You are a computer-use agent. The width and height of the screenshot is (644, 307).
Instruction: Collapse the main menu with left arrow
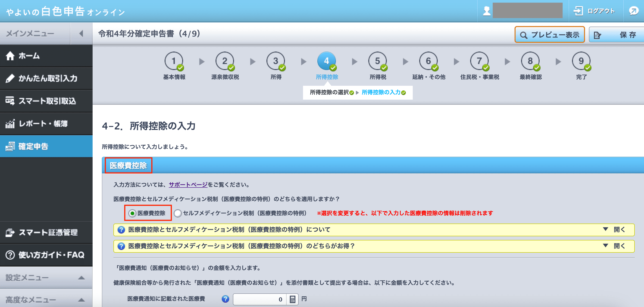81,34
